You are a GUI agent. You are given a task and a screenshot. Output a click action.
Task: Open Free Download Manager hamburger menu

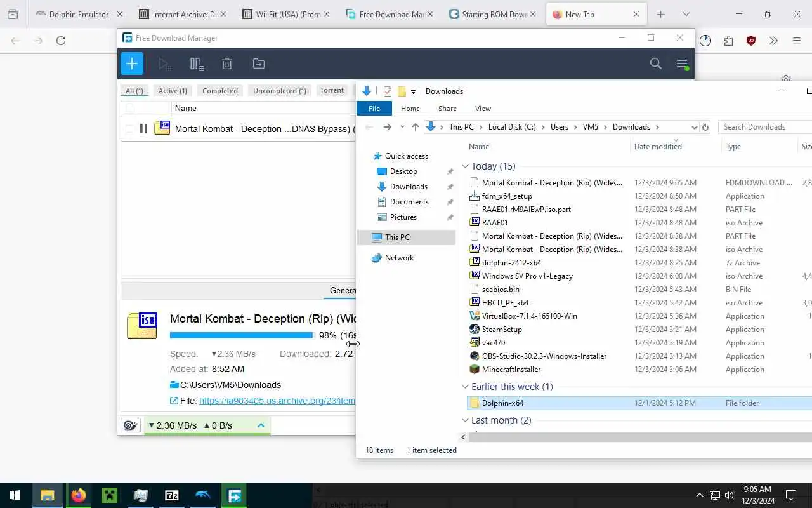pos(682,63)
